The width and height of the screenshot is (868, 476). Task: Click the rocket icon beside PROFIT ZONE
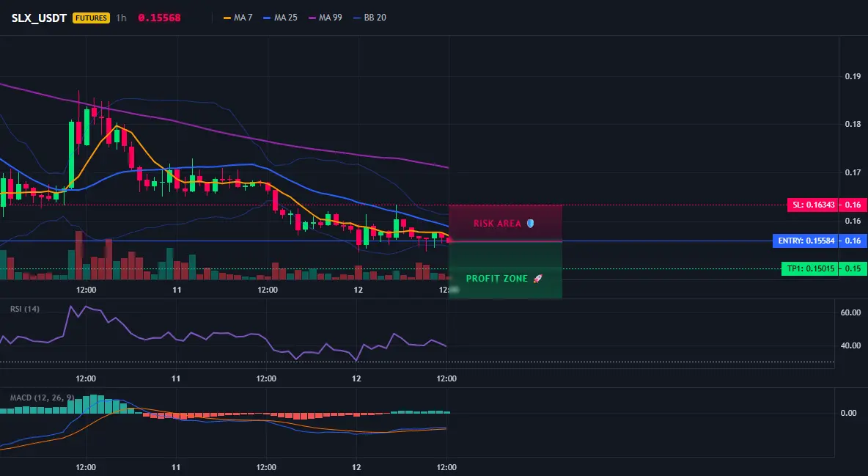537,279
